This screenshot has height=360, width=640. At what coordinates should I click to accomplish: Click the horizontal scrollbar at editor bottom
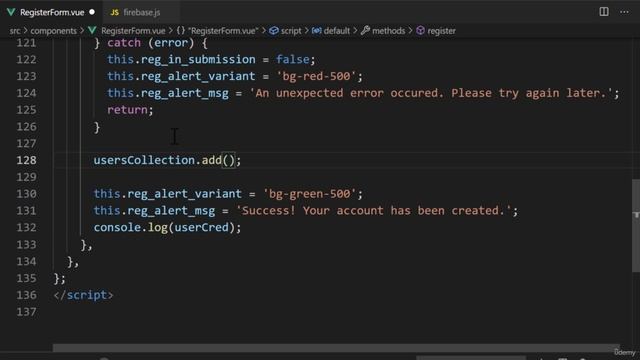tap(336, 347)
